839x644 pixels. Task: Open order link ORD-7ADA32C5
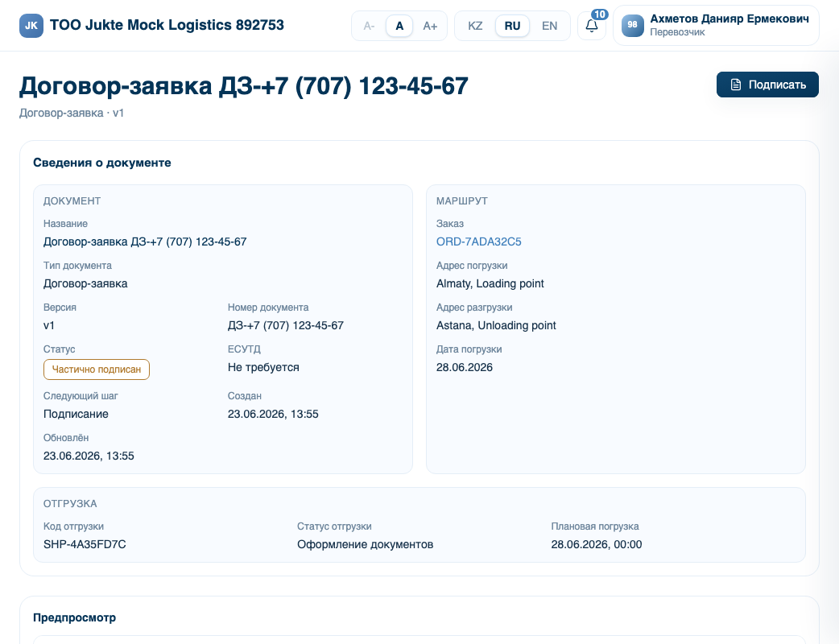pyautogui.click(x=478, y=242)
